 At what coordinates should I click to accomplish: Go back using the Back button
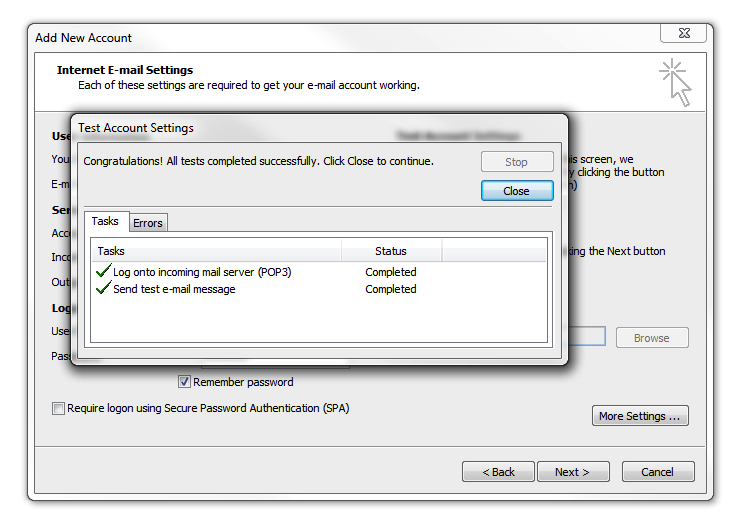pyautogui.click(x=498, y=471)
